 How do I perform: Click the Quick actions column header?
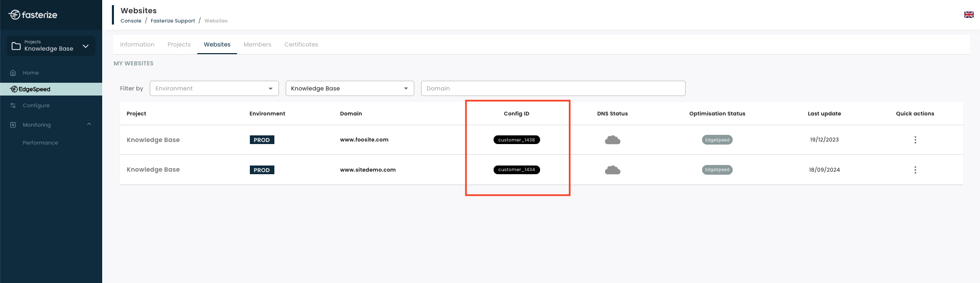tap(915, 114)
